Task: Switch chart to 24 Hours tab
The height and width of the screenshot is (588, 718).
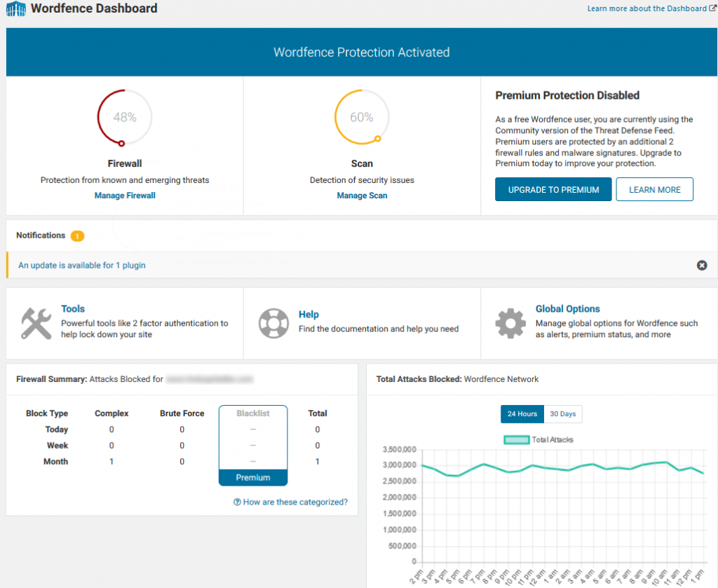Action: pyautogui.click(x=522, y=413)
